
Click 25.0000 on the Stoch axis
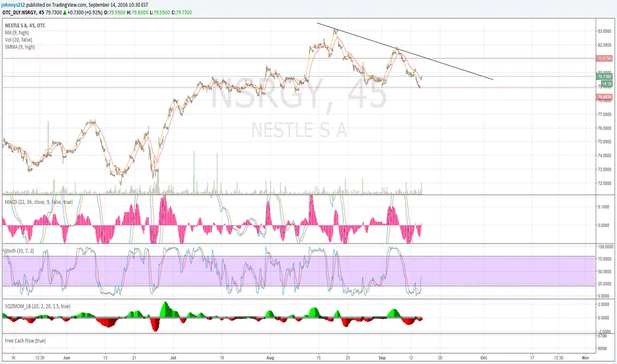tap(605, 284)
